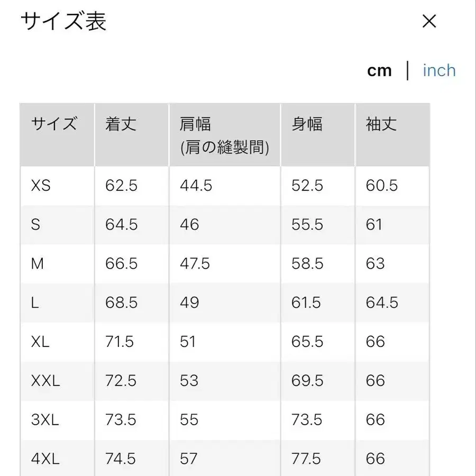The width and height of the screenshot is (476, 476).
Task: Click the 47.5 肩幅 value for M
Action: coord(196,264)
